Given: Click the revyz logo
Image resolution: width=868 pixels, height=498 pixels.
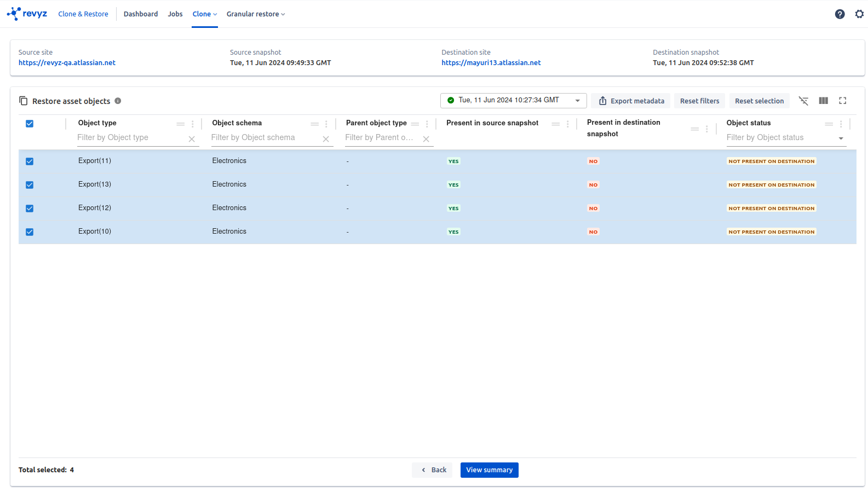Looking at the screenshot, I should (x=27, y=14).
